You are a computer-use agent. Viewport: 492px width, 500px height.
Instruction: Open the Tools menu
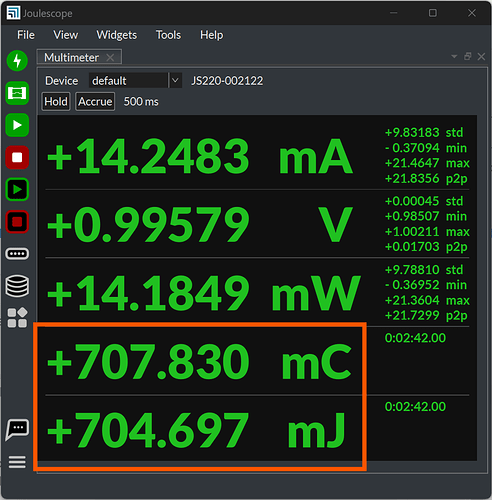click(168, 35)
